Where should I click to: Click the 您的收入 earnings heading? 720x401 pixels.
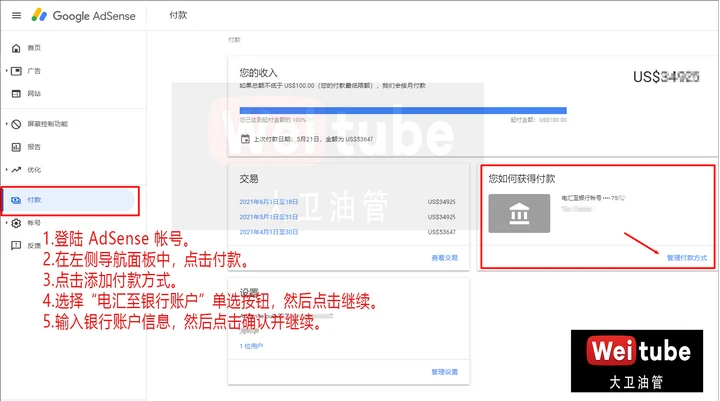coord(258,73)
